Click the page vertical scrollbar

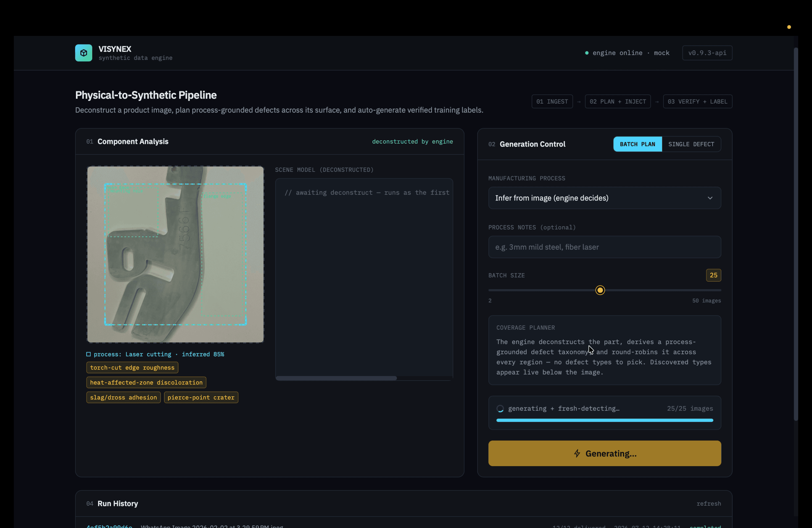(796, 234)
